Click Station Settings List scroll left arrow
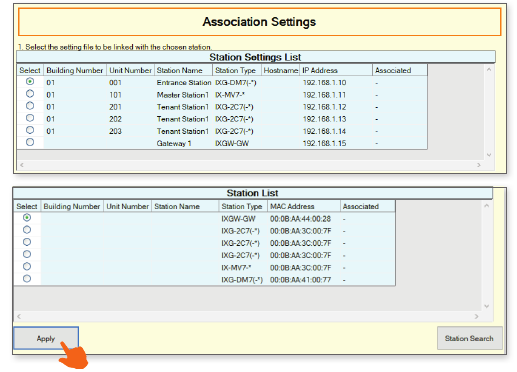This screenshot has width=517, height=372. coord(22,165)
